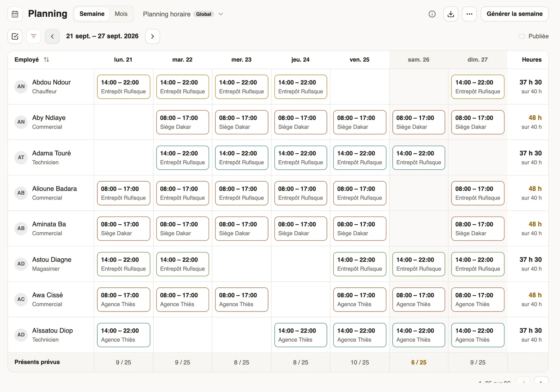
Task: Go to previous week arrow
Action: [x=52, y=36]
